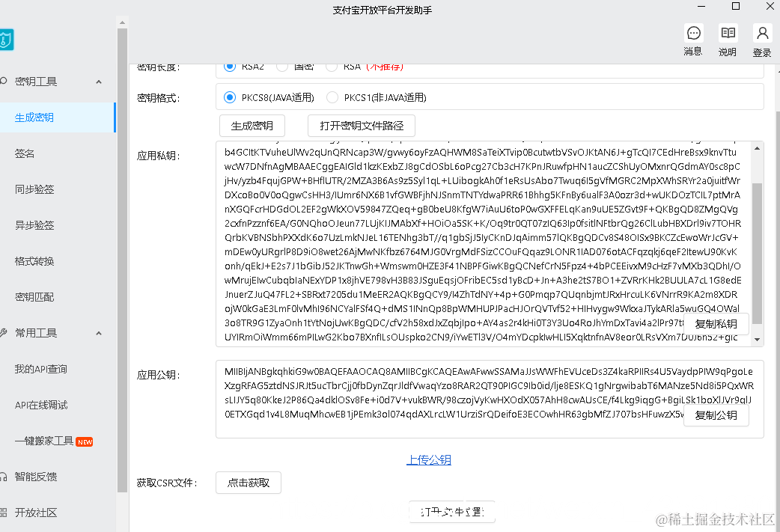Image resolution: width=780 pixels, height=532 pixels.
Task: Go to API在线调试 in sidebar
Action: point(42,405)
